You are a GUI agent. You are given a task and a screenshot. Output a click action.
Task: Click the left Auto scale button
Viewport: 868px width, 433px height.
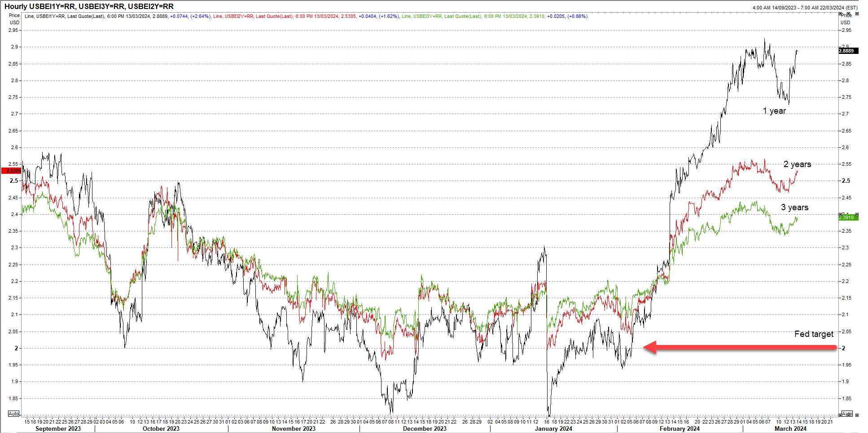(x=14, y=414)
